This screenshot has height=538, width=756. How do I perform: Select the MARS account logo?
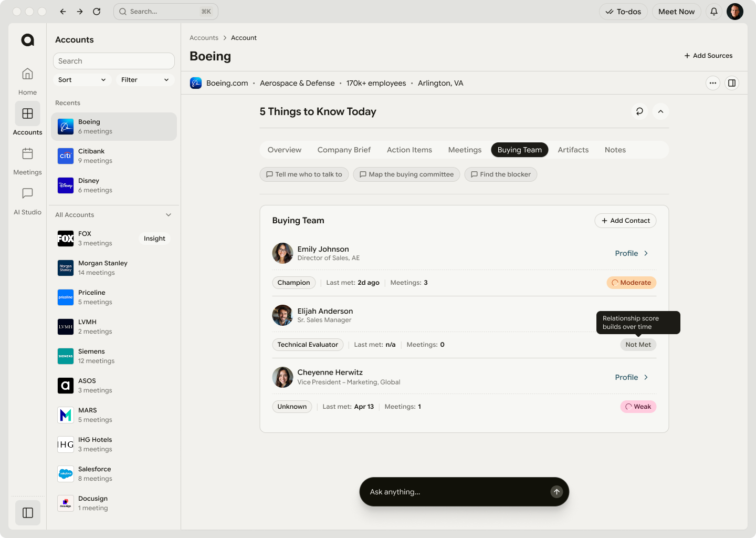pos(66,415)
